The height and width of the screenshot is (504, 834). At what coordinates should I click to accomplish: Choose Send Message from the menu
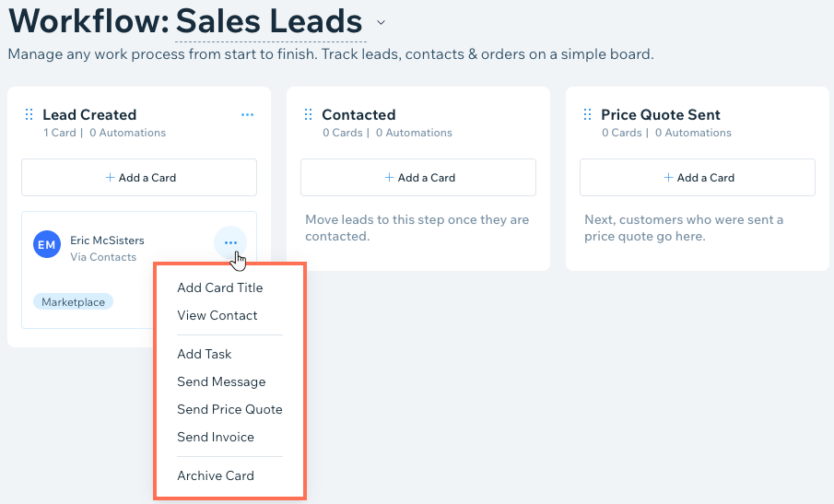pos(221,381)
